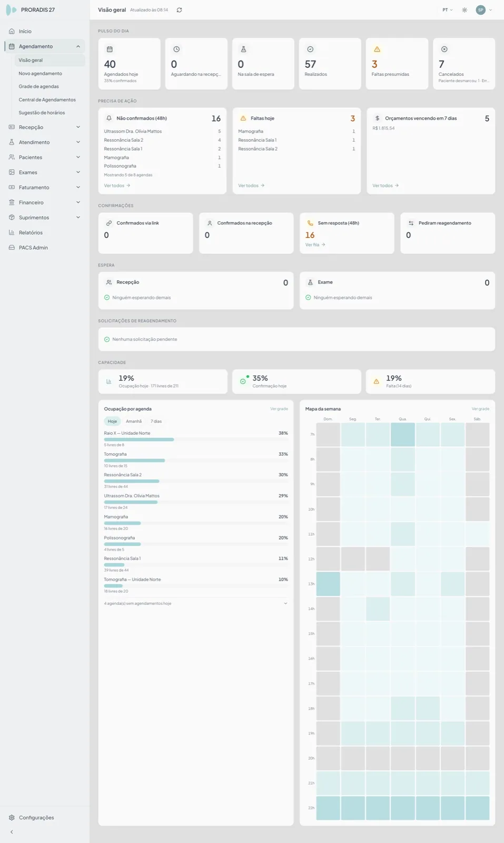Click the Faturamento card icon in sidebar

click(x=12, y=188)
